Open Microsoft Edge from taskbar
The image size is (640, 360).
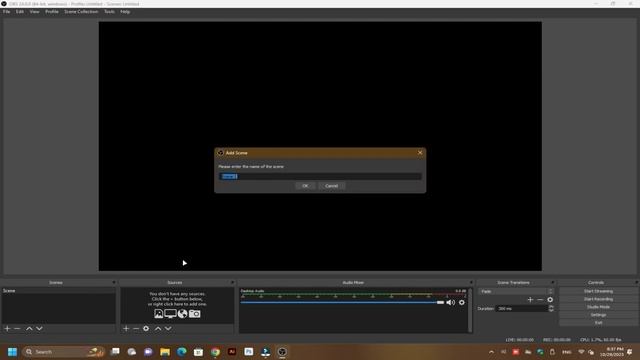(x=182, y=352)
